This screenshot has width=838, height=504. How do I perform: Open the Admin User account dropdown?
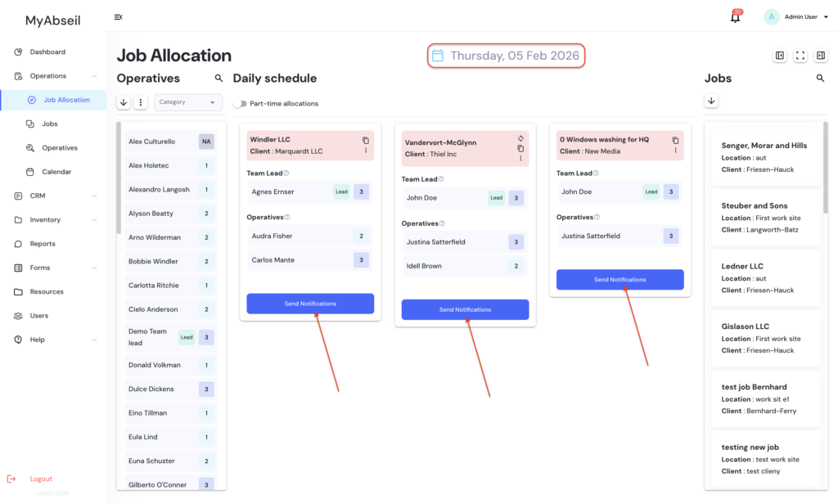(x=790, y=17)
